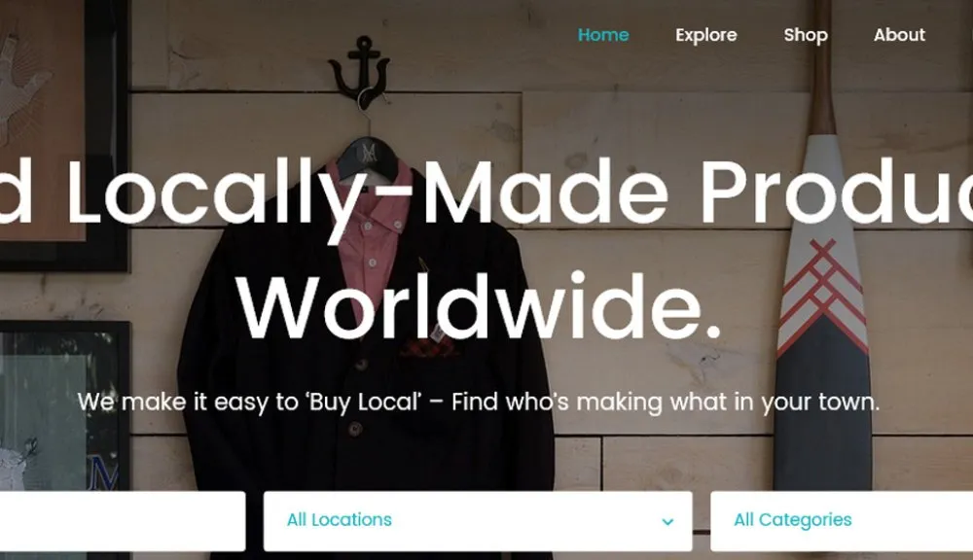The height and width of the screenshot is (560, 973).
Task: Navigate to the About page
Action: tap(899, 35)
